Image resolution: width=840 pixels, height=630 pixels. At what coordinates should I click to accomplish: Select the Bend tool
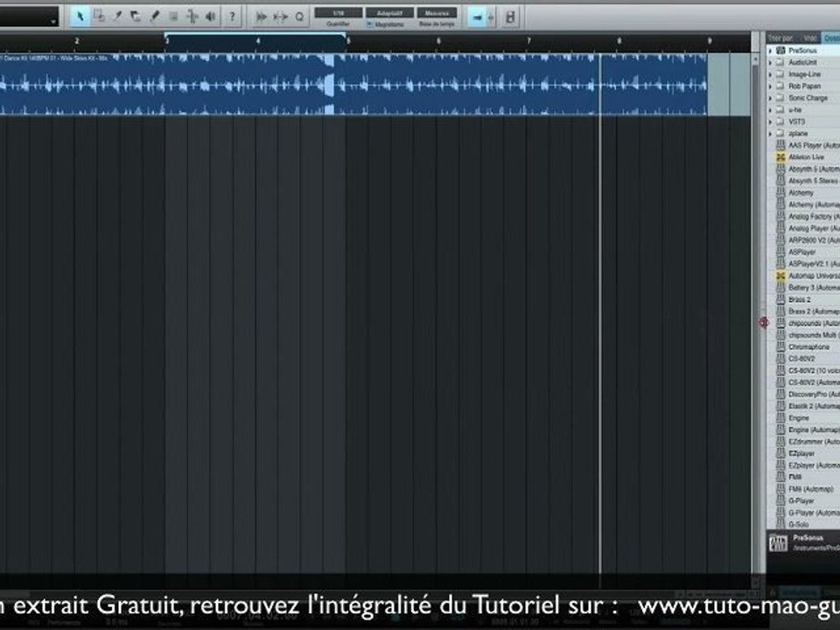192,17
